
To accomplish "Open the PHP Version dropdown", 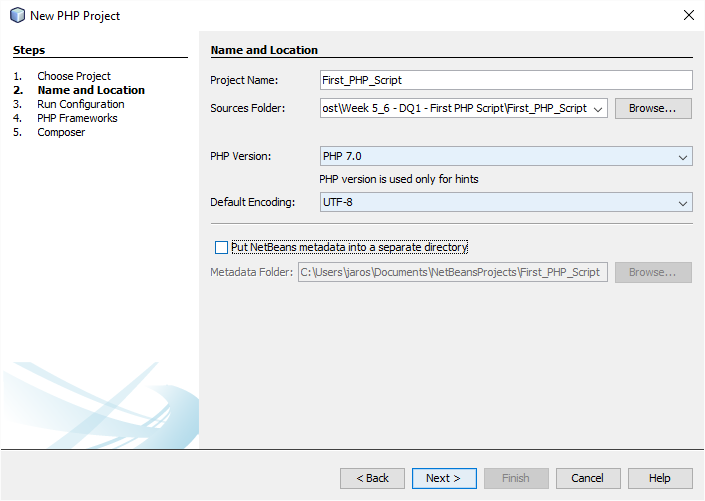I will [x=506, y=156].
